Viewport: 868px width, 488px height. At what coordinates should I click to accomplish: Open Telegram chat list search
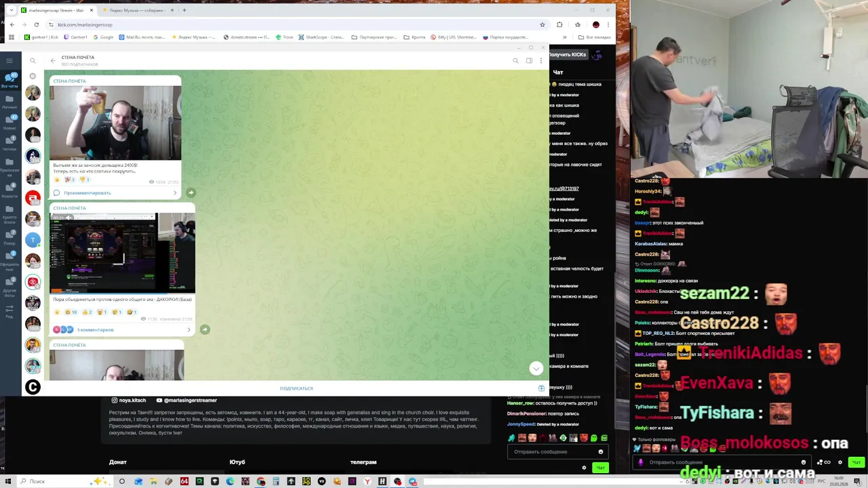[x=33, y=60]
